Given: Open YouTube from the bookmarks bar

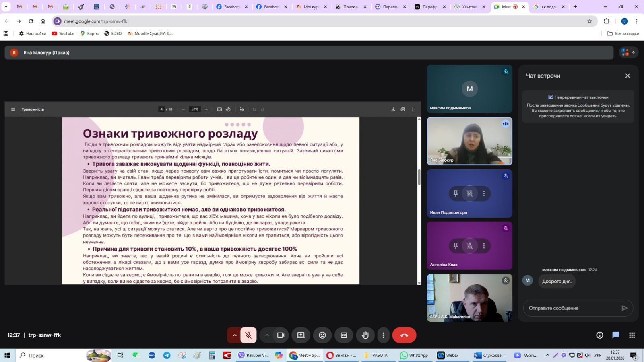Looking at the screenshot, I should (63, 33).
